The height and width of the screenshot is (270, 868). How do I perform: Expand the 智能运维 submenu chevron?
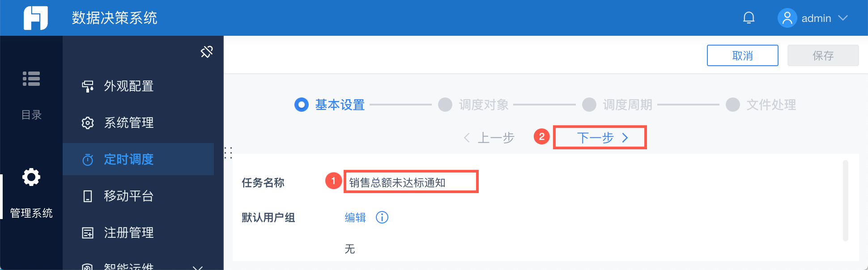click(197, 267)
